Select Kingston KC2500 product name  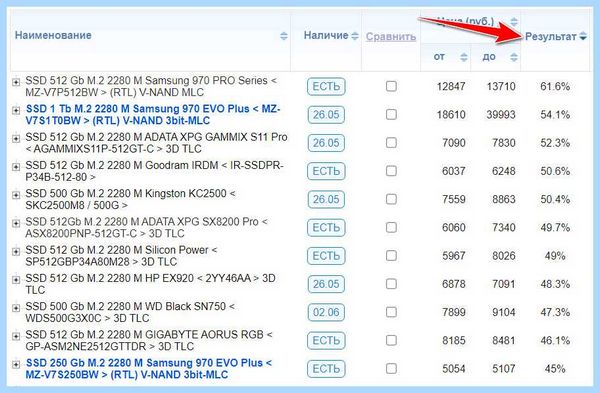(130, 199)
